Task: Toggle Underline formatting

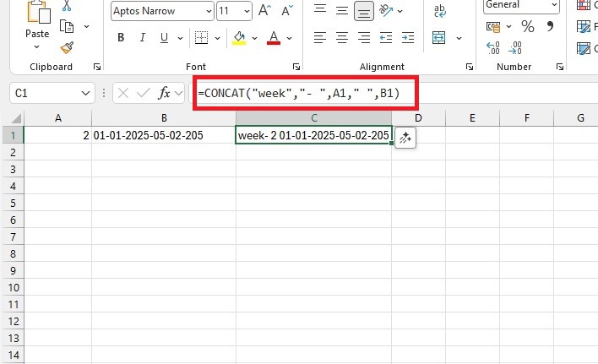Action: (165, 37)
